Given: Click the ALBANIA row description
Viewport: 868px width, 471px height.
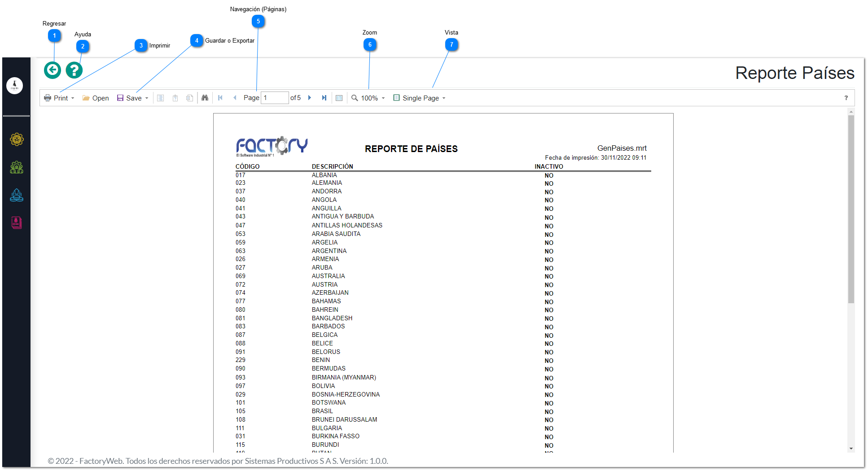Looking at the screenshot, I should [324, 175].
